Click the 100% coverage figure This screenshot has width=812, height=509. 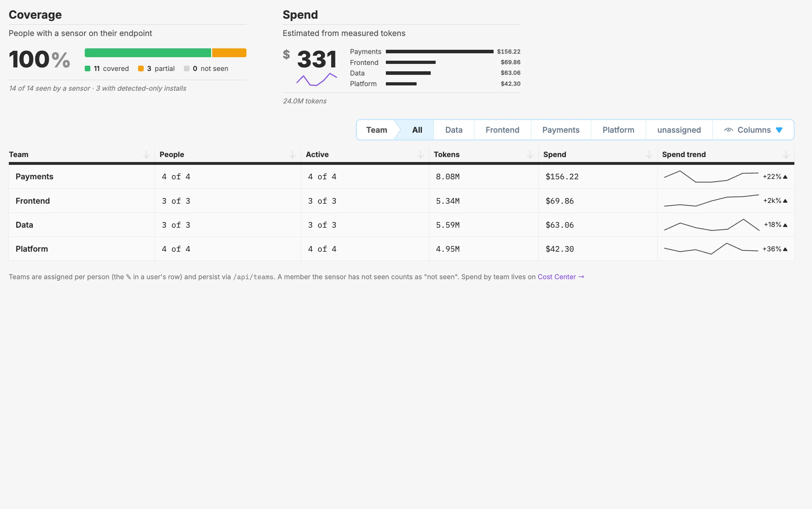point(40,59)
